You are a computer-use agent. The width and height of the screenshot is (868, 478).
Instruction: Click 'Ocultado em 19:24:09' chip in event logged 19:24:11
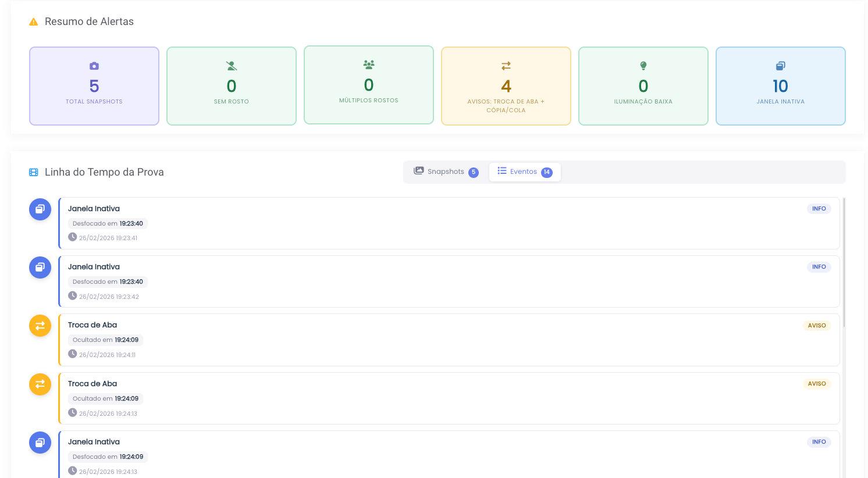105,340
